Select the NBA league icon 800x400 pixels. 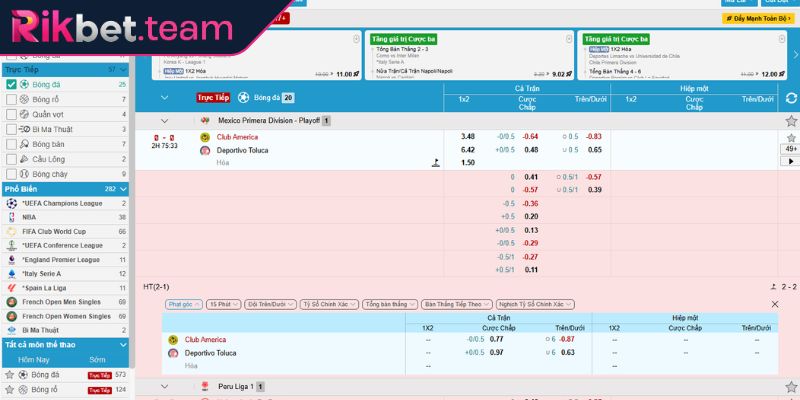[x=11, y=216]
